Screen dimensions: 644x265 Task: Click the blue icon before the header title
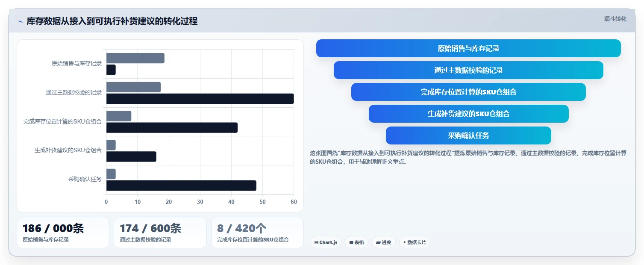click(x=20, y=21)
